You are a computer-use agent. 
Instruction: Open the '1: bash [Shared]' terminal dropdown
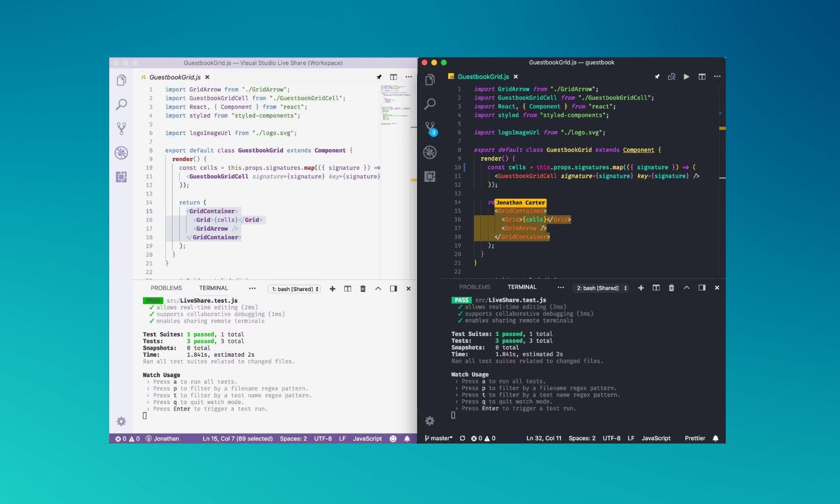295,289
